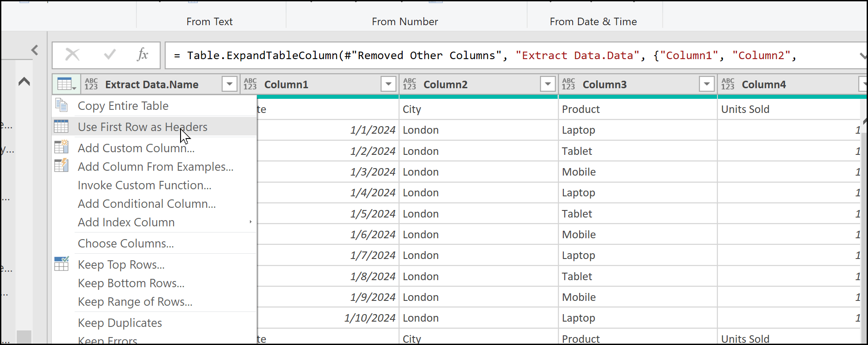Click the table menu icon in header corner
This screenshot has height=345, width=868.
(66, 84)
